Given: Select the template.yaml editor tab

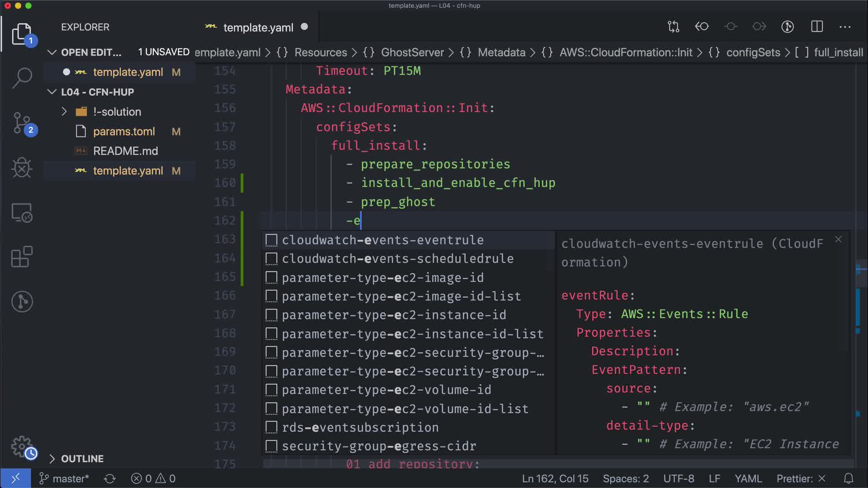Looking at the screenshot, I should point(258,28).
